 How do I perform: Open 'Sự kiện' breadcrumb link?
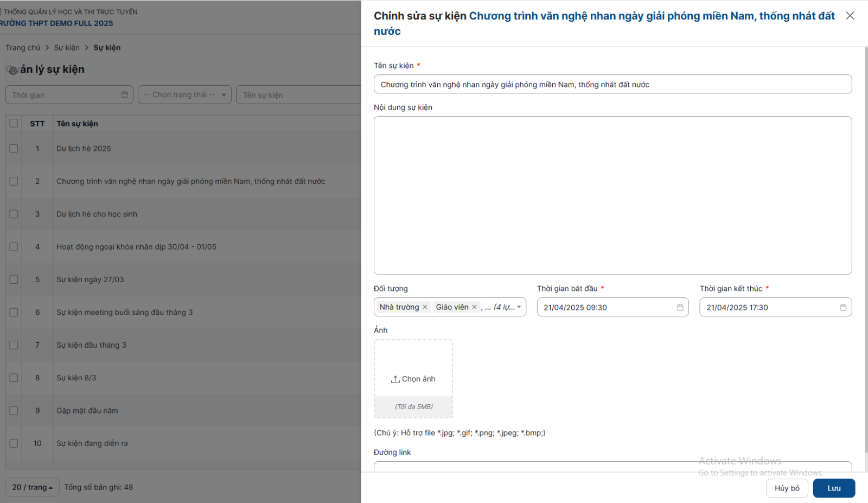coord(67,48)
